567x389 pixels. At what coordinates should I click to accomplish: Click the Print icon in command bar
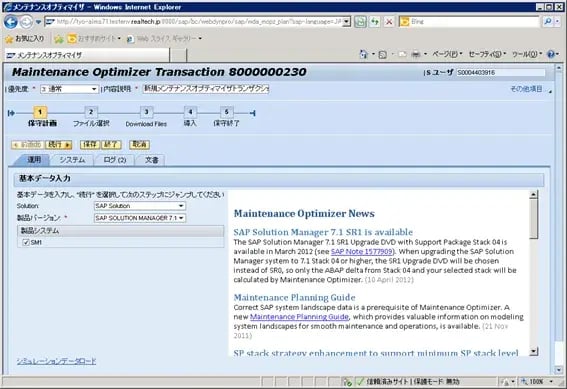coord(416,55)
